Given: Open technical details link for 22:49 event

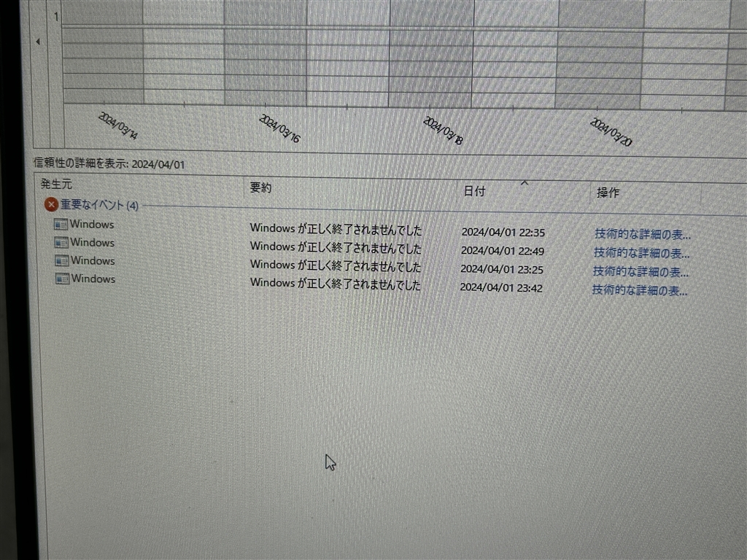Looking at the screenshot, I should pos(642,253).
